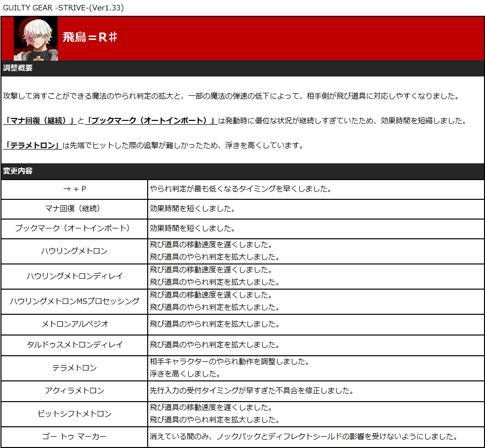Click 飛び道具の移動速度を遅くしました in the ビットシフトメトロン row
This screenshot has height=448, width=485.
[x=211, y=408]
